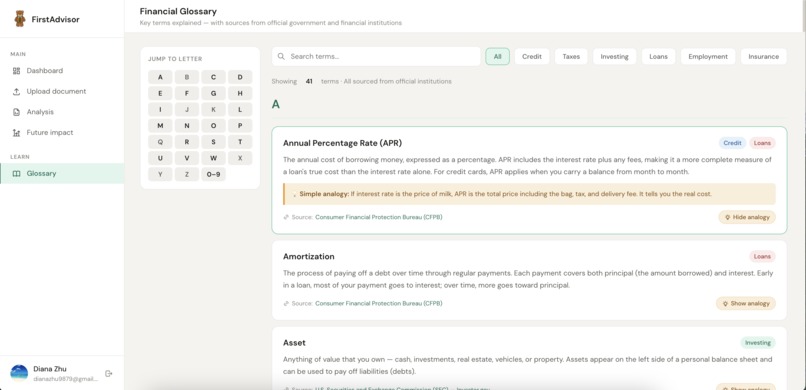Jump to letter L
Image resolution: width=806 pixels, height=390 pixels.
(x=240, y=109)
